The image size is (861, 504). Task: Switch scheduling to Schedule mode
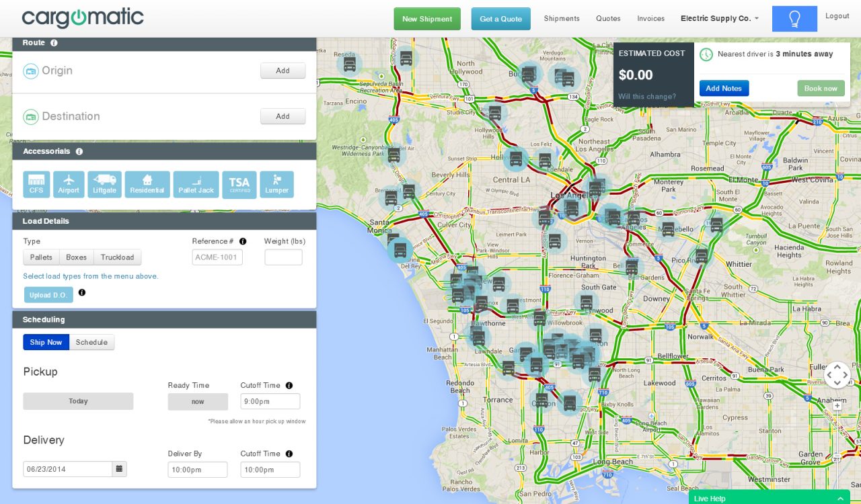[91, 342]
